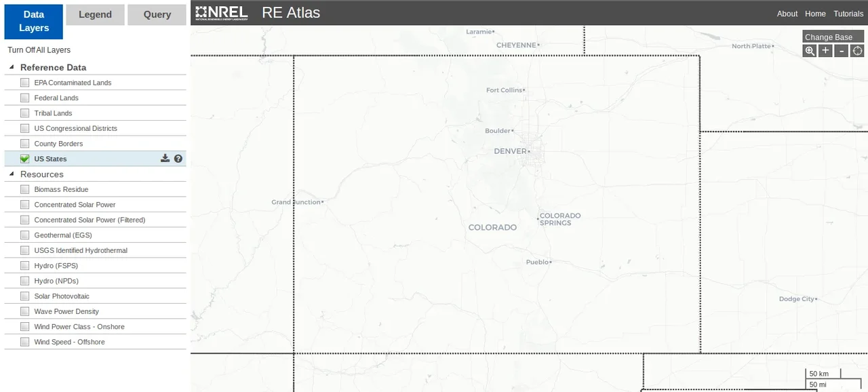Viewport: 868px width, 392px height.
Task: Open the Tutorials menu item
Action: point(848,14)
